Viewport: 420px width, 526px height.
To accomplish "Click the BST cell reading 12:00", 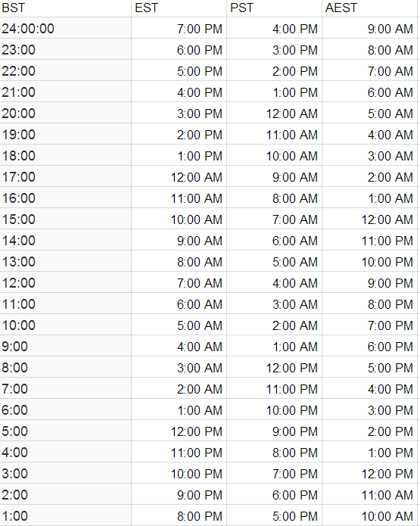I will (65, 282).
